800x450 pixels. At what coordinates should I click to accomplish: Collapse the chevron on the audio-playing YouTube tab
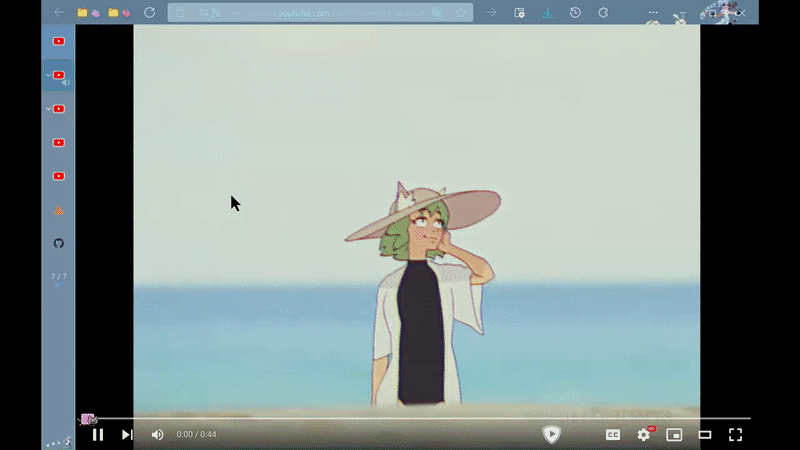point(48,75)
